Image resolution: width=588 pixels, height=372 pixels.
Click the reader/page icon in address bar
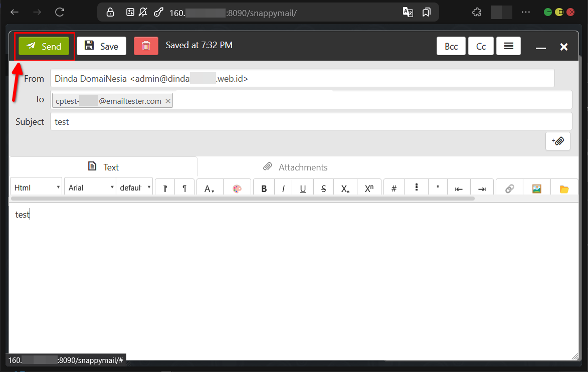[130, 13]
